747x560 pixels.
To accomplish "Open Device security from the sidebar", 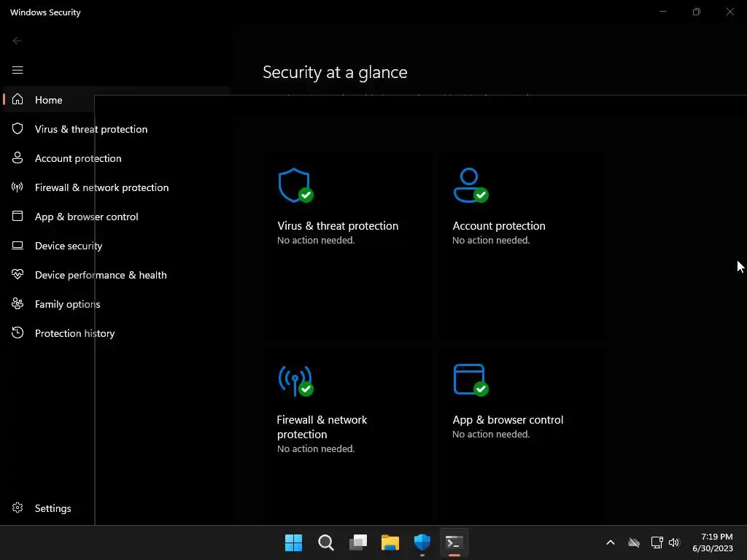I will (x=69, y=246).
